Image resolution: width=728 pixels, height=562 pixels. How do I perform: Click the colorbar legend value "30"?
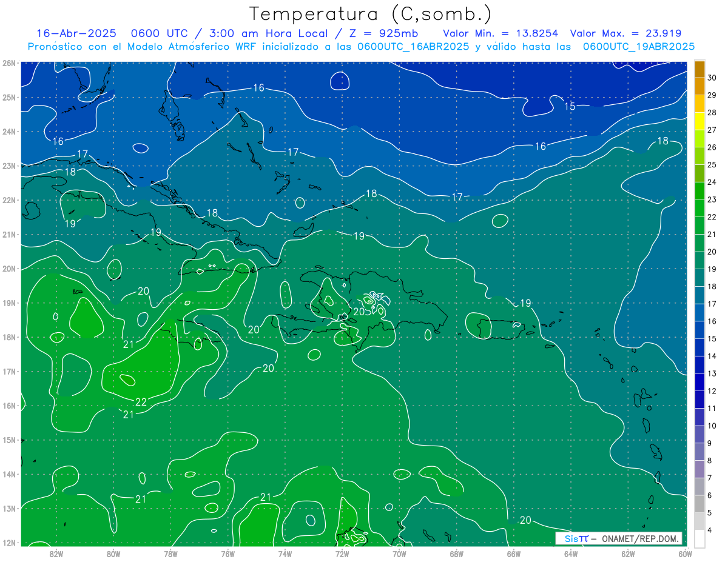[712, 78]
